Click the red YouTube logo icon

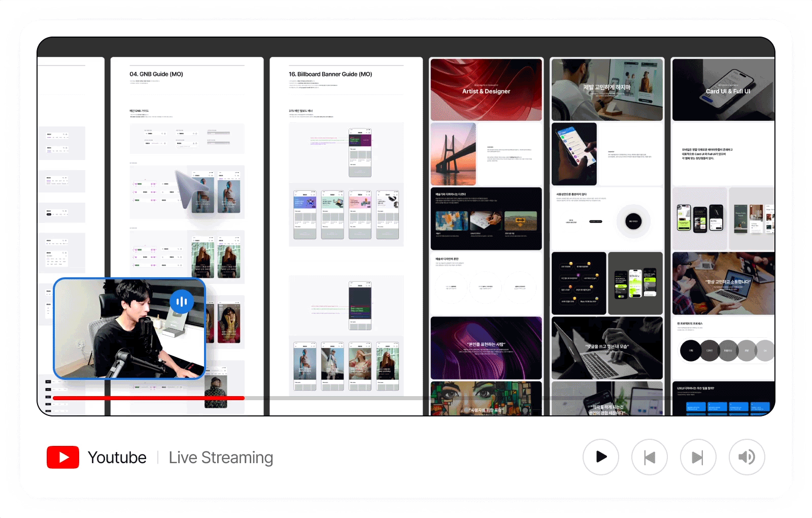coord(63,457)
